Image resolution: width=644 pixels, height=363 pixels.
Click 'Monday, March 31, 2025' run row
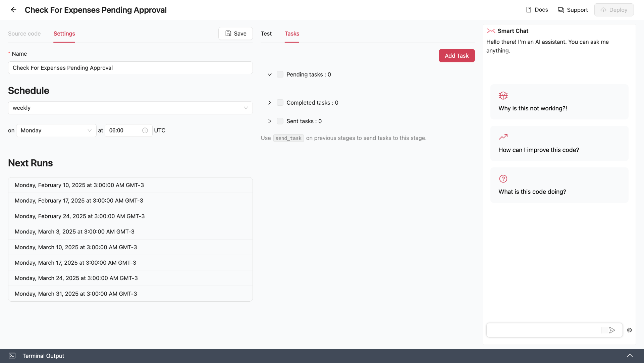[130, 294]
